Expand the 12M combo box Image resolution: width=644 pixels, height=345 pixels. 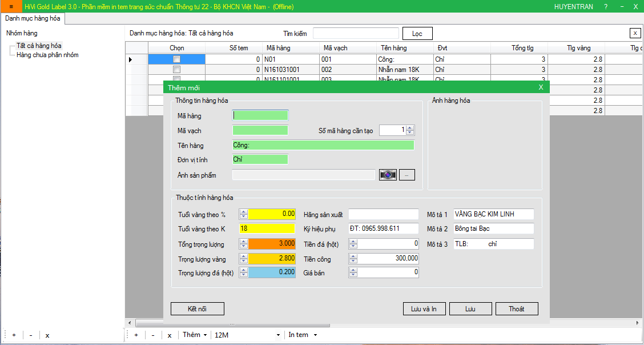pyautogui.click(x=278, y=335)
